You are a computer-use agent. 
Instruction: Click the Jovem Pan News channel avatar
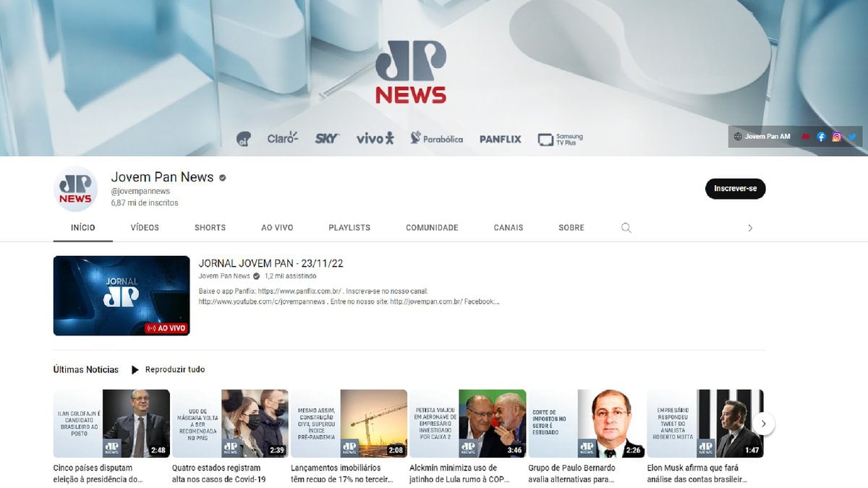tap(75, 189)
